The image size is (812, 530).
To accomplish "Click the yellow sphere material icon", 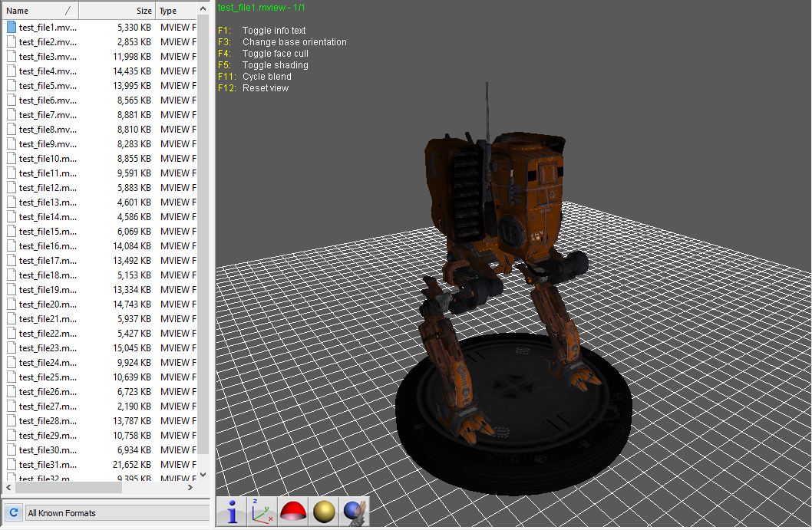I will 324,512.
